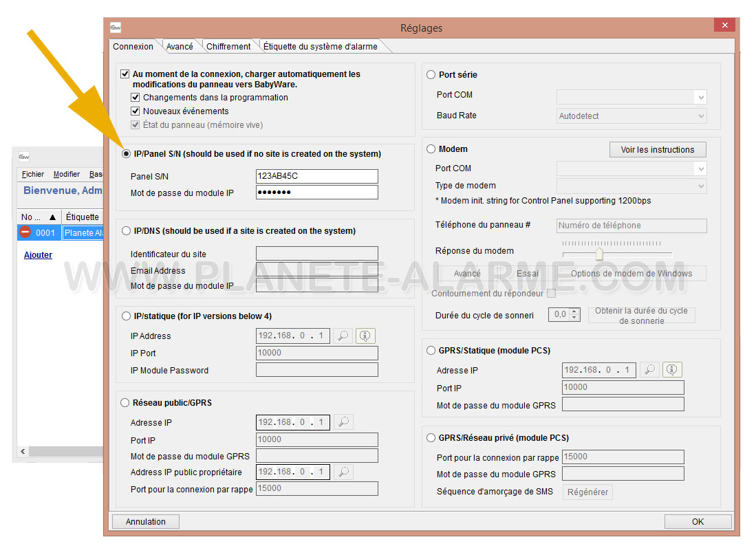Screen dimensions: 756x546
Task: Open Options de modem de Windows
Action: [631, 273]
